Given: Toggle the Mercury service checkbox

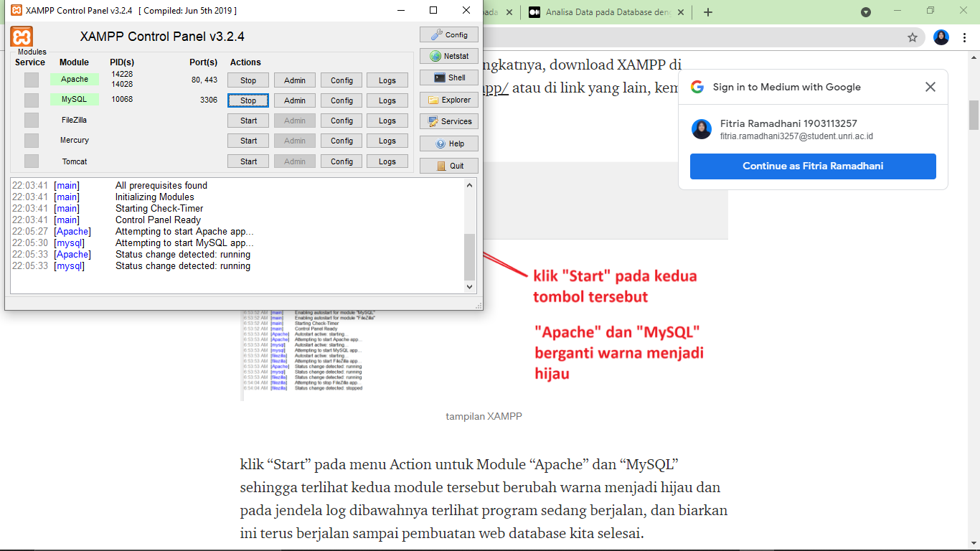Looking at the screenshot, I should [32, 141].
